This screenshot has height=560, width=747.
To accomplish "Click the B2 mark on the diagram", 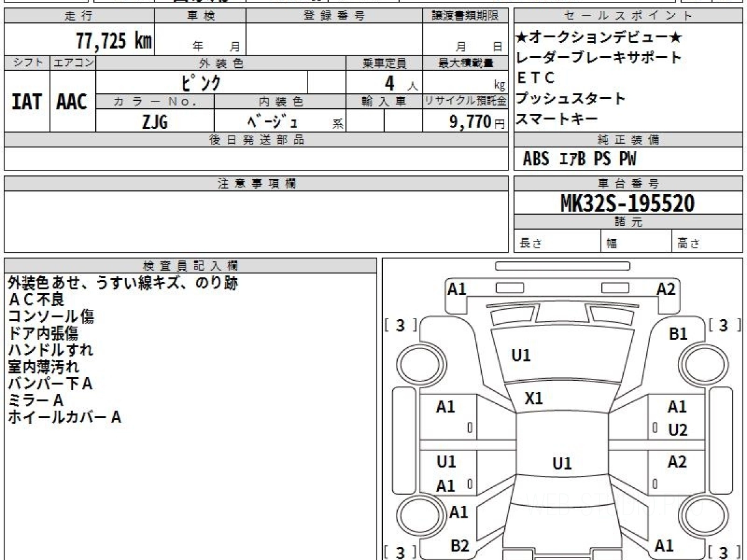I will click(x=459, y=546).
